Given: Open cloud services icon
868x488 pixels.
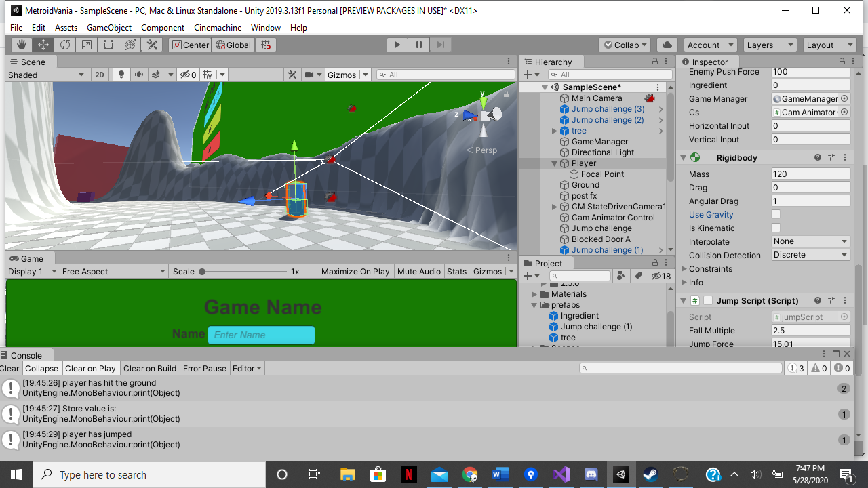Looking at the screenshot, I should click(667, 45).
